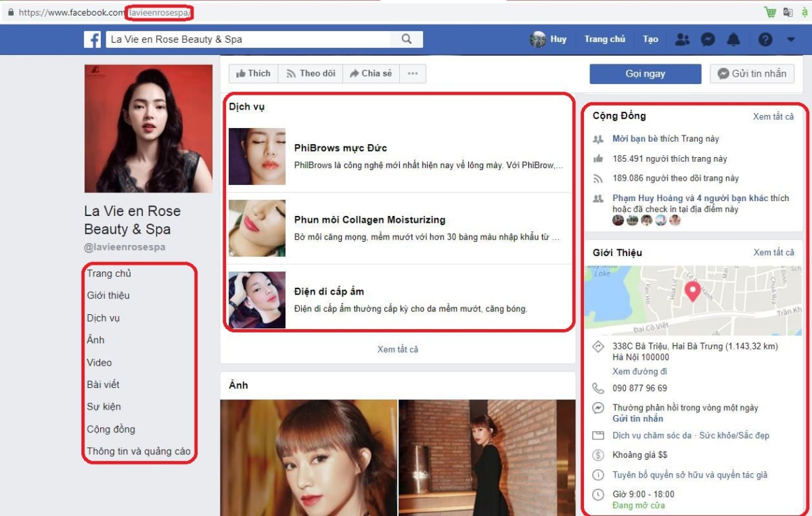The height and width of the screenshot is (516, 812).
Task: Click the search magnifier icon
Action: [x=407, y=39]
